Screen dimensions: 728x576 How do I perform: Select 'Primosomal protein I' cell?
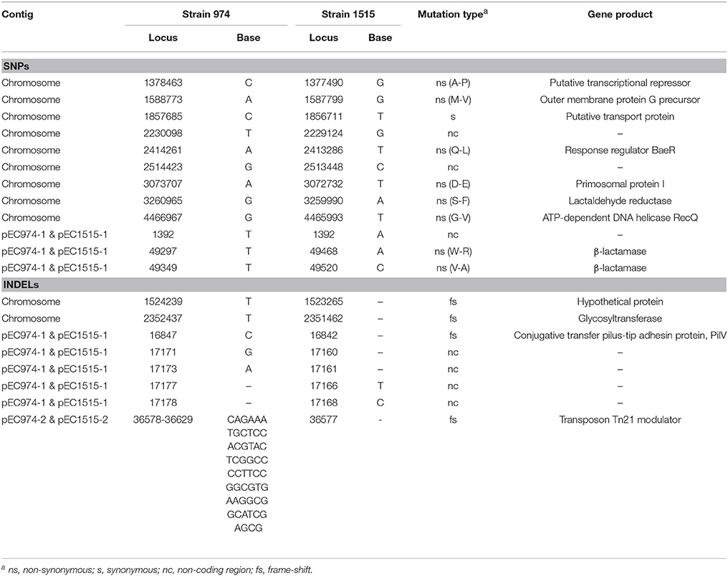(x=620, y=184)
